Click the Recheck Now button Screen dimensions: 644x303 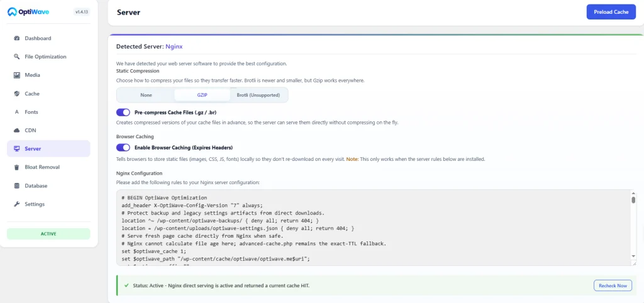point(613,285)
